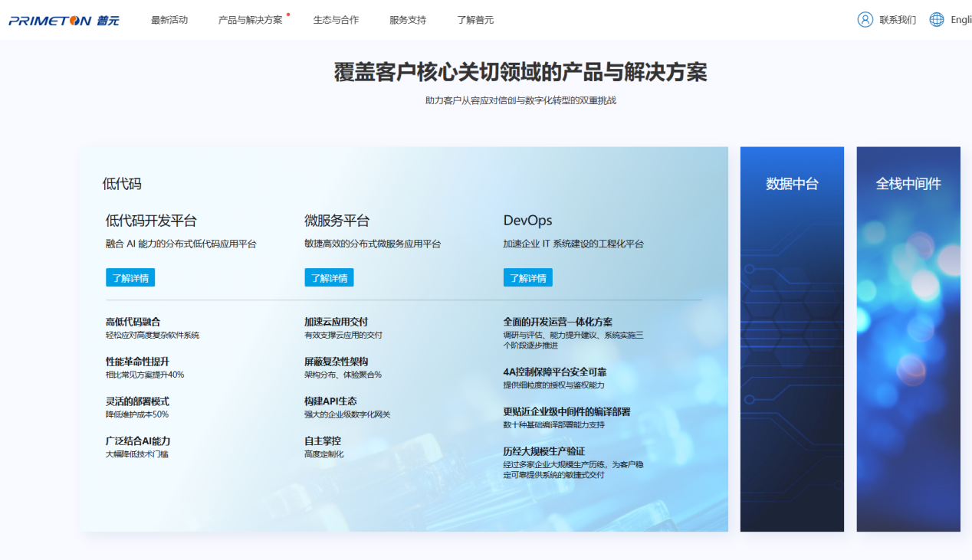Click description 融合 AI 能力的分布式低代码应用平台
972x560 pixels.
point(181,244)
